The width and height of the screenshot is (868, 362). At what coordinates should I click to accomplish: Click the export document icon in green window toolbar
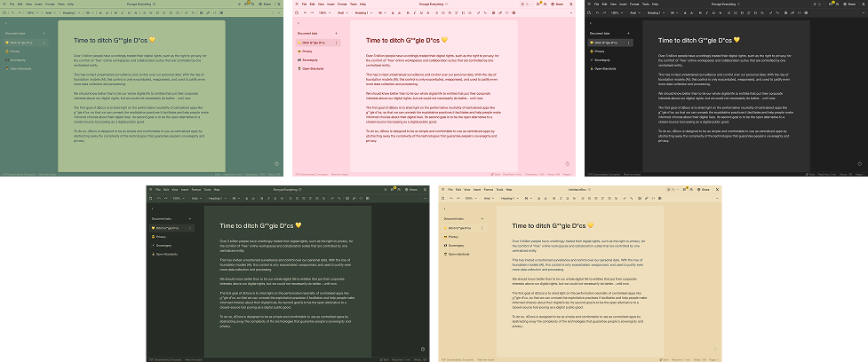(4, 12)
